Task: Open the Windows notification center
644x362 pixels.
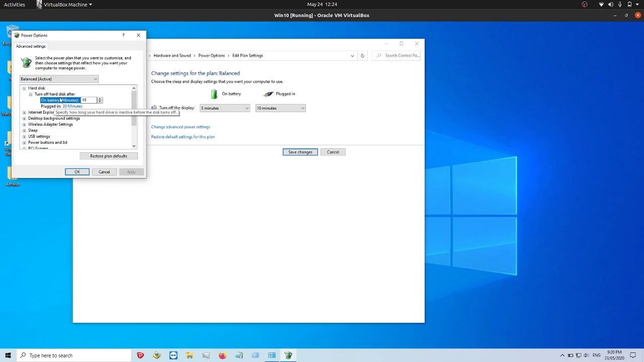Action: pos(633,355)
